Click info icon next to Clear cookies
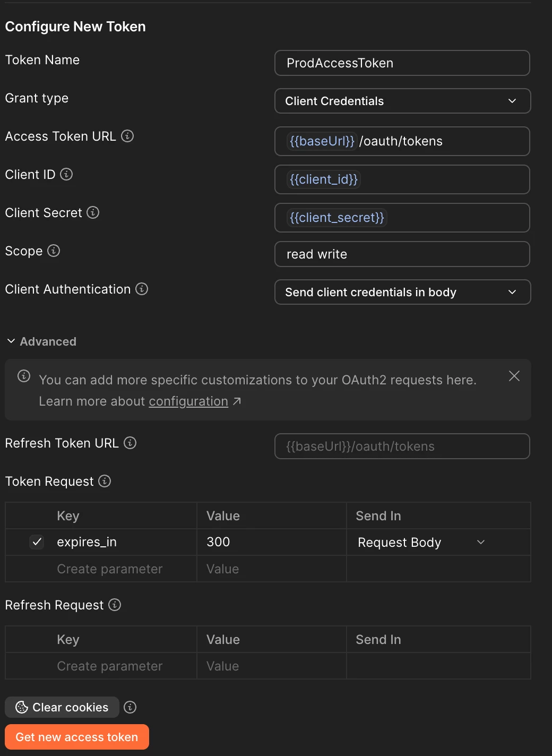The height and width of the screenshot is (756, 552). (130, 707)
